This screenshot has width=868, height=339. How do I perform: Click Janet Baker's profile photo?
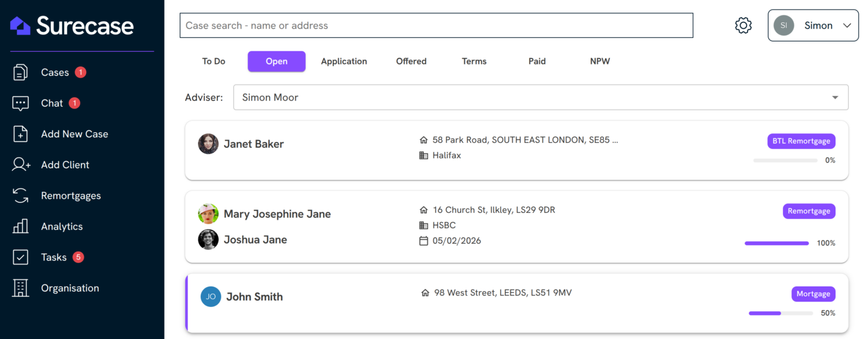point(208,144)
